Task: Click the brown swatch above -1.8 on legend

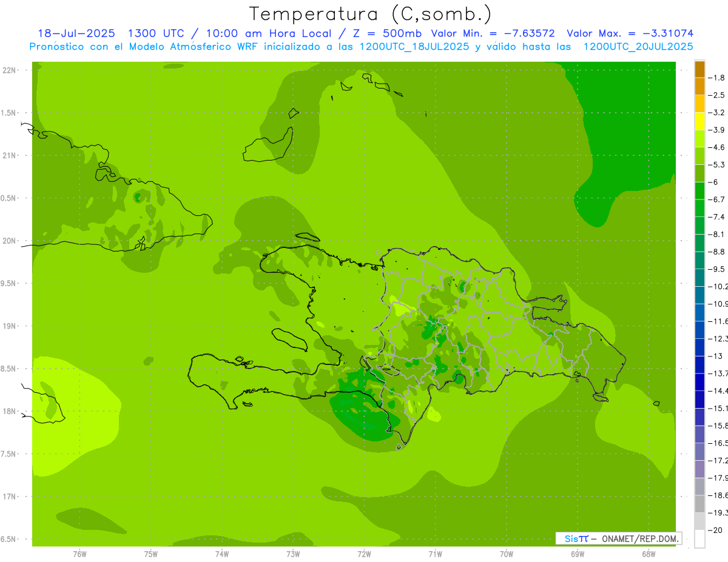Action: [699, 69]
